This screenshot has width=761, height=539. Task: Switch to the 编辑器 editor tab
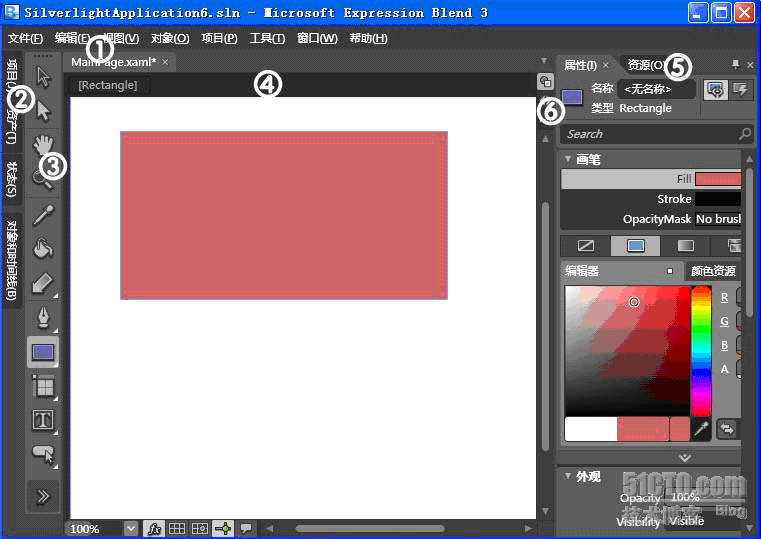tap(582, 271)
